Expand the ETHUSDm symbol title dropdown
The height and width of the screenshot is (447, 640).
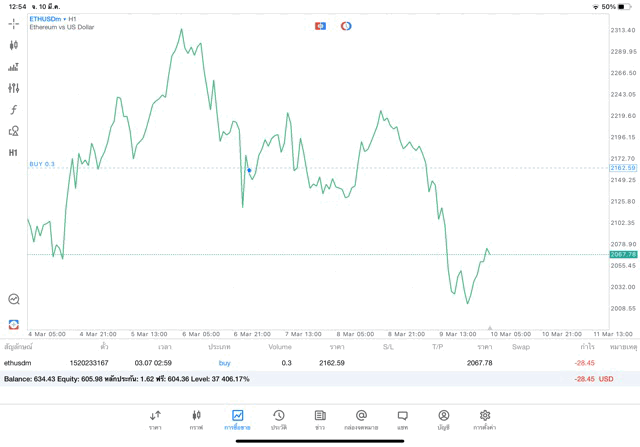46,18
